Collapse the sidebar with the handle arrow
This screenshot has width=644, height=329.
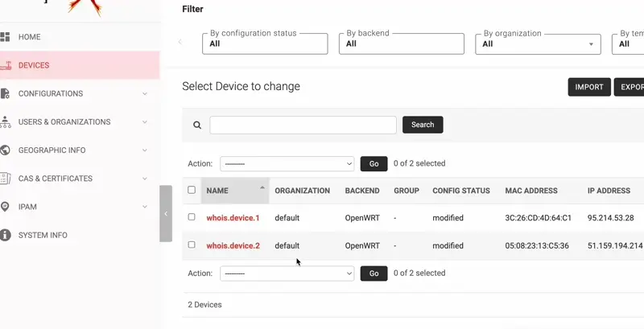coord(166,213)
